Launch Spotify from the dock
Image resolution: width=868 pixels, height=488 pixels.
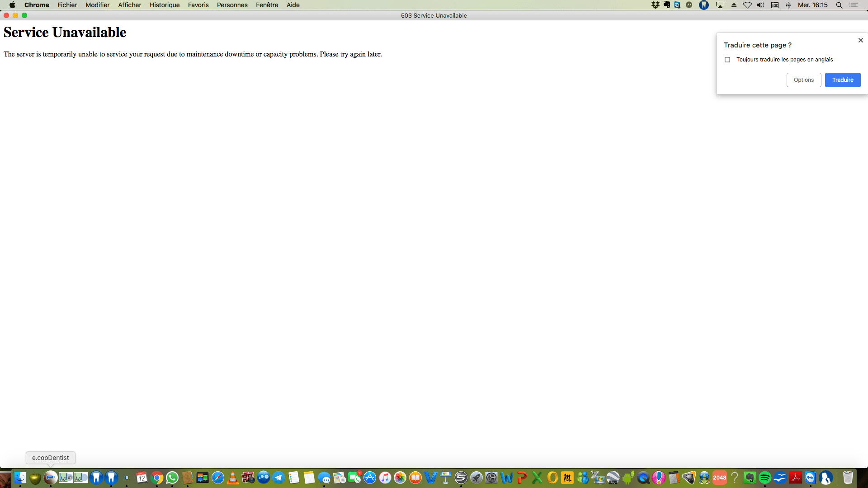(x=764, y=478)
